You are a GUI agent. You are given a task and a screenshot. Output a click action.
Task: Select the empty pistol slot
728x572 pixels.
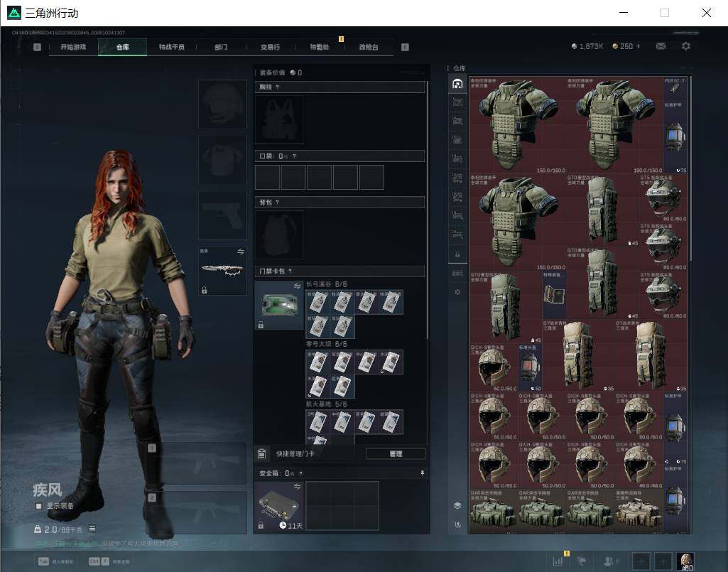tap(222, 215)
